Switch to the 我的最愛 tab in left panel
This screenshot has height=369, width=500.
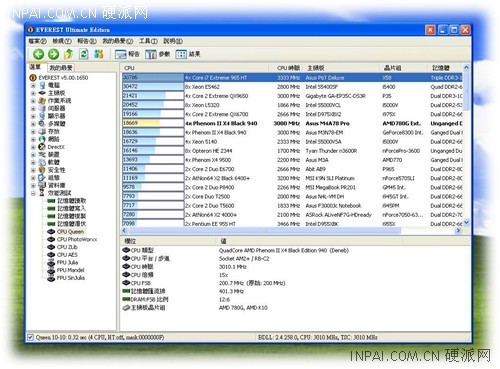click(61, 68)
